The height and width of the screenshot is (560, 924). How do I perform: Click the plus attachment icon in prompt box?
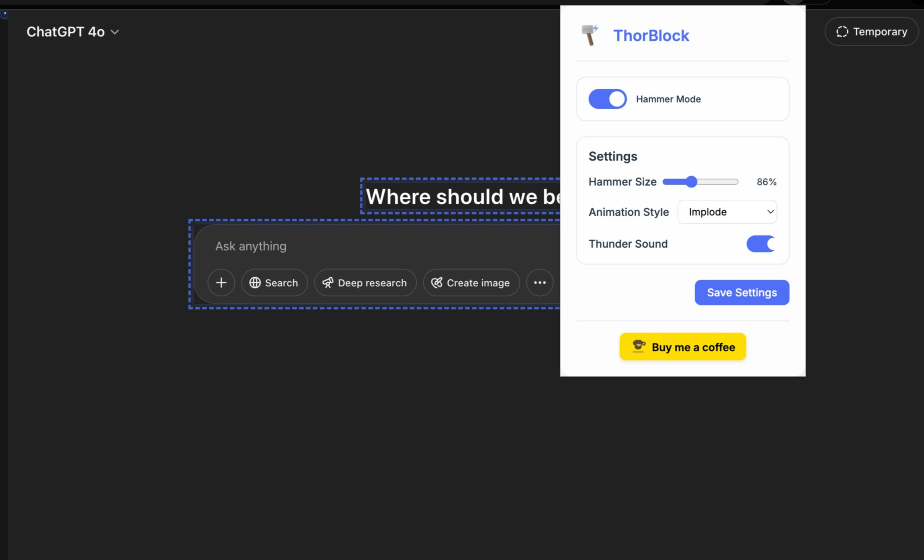coord(221,283)
